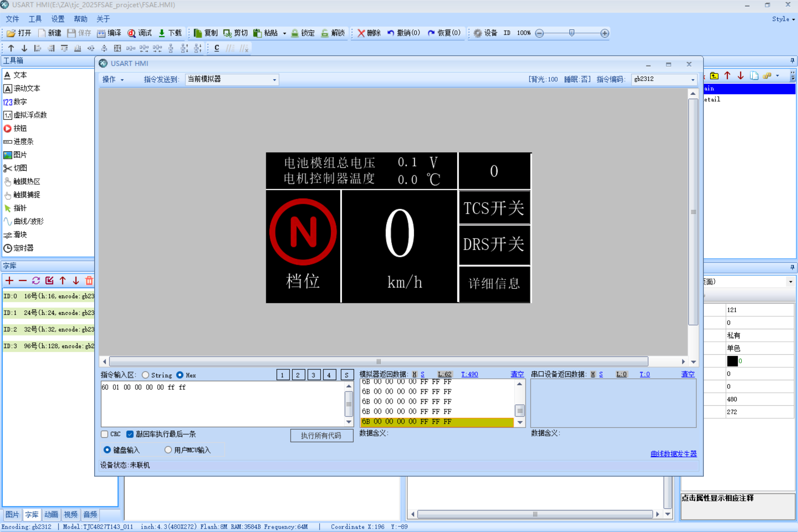Switch to the 动画 tab
This screenshot has height=532, width=798.
pos(51,515)
